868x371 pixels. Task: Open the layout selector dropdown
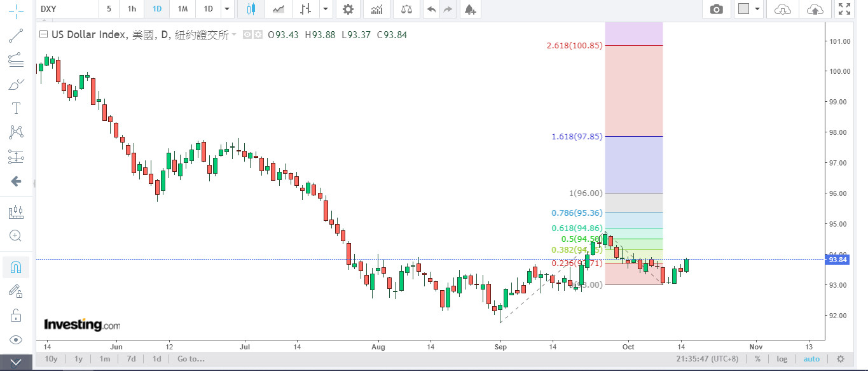tap(749, 9)
